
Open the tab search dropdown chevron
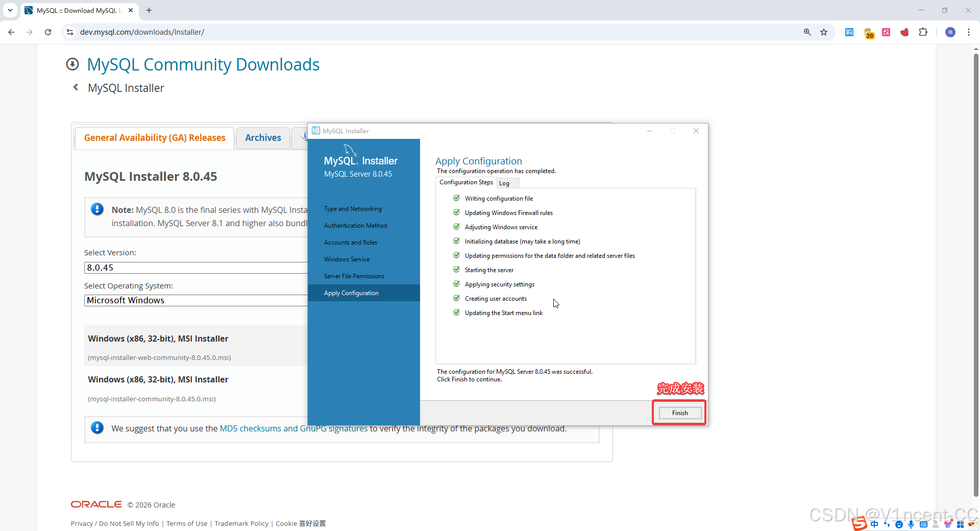click(x=10, y=10)
